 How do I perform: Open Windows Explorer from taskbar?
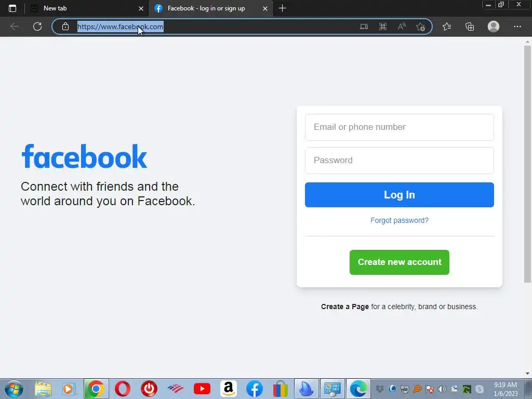click(x=43, y=389)
